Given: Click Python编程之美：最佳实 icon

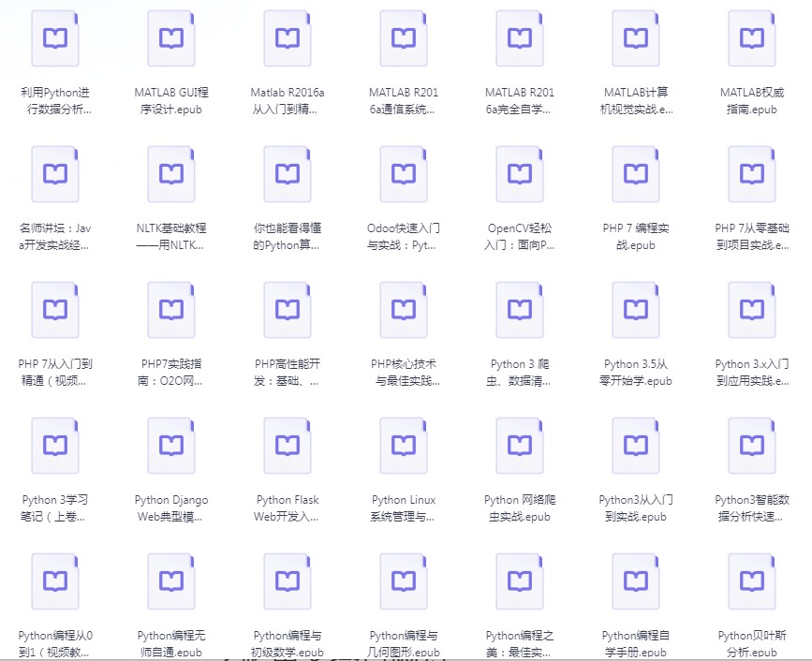Looking at the screenshot, I should [x=520, y=581].
